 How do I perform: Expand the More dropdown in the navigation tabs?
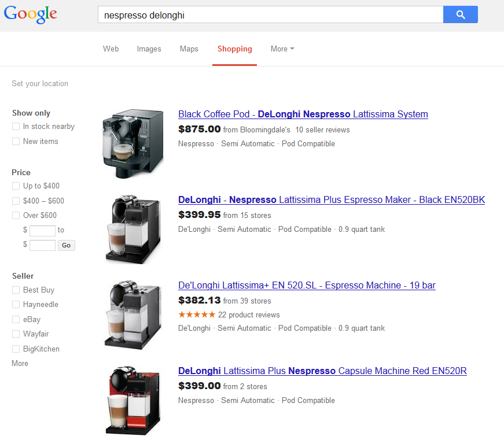pos(282,49)
